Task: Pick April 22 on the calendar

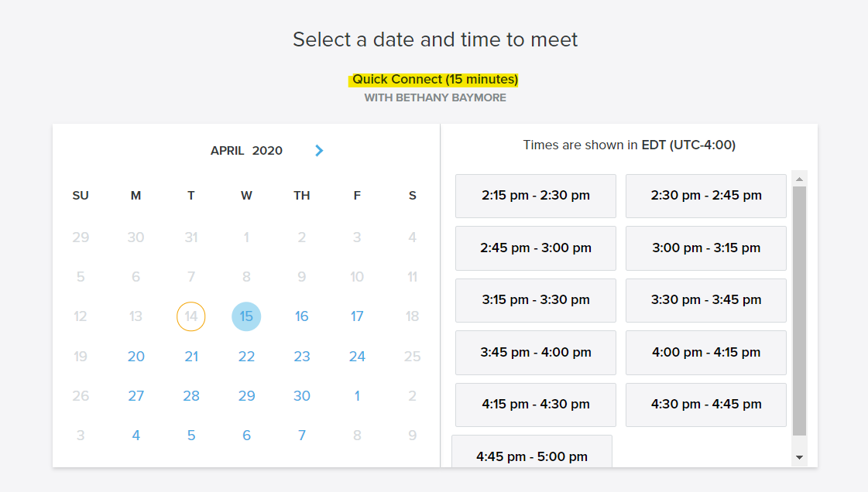Action: tap(246, 357)
